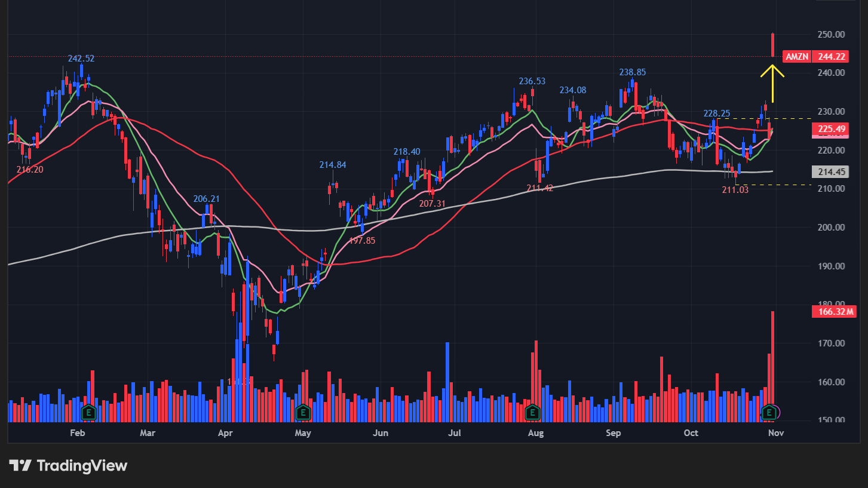The image size is (868, 488).
Task: Click the November earnings "E" badge
Action: click(x=768, y=412)
